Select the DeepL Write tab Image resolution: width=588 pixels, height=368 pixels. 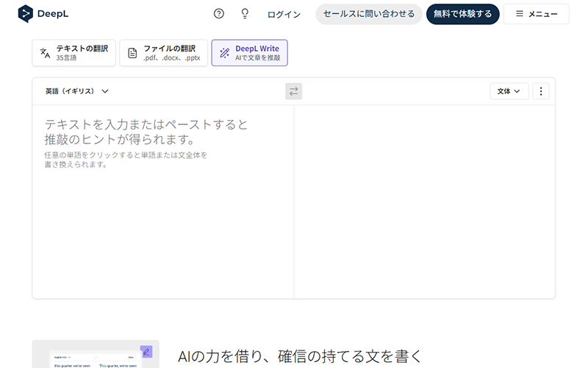pos(249,52)
